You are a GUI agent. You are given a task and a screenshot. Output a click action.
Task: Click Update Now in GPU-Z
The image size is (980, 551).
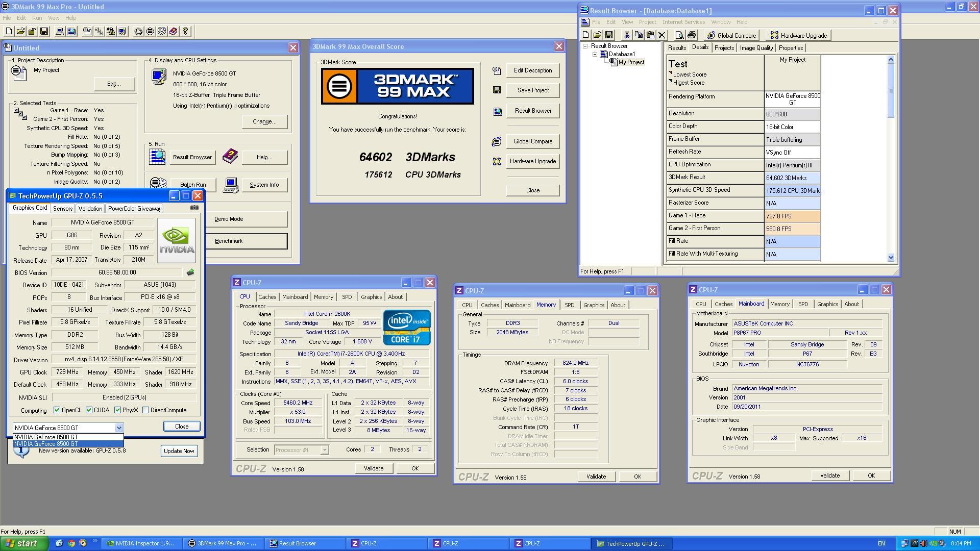179,451
